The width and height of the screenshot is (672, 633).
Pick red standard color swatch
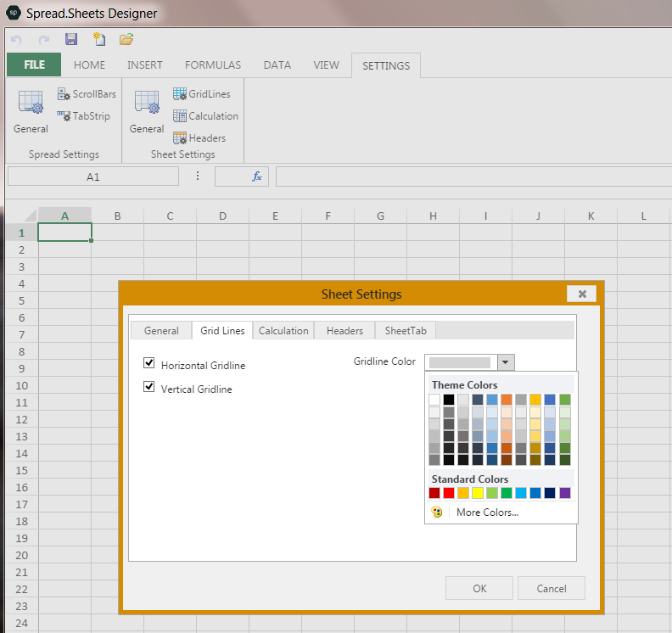coord(449,493)
